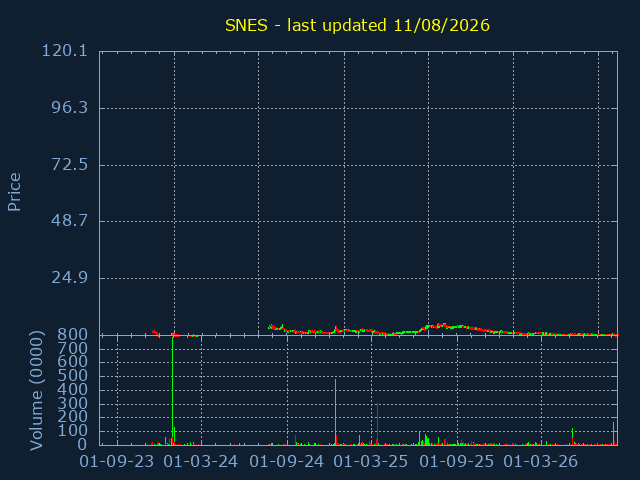Click the price line peak around 01-09-25
The height and width of the screenshot is (480, 640).
[444, 325]
